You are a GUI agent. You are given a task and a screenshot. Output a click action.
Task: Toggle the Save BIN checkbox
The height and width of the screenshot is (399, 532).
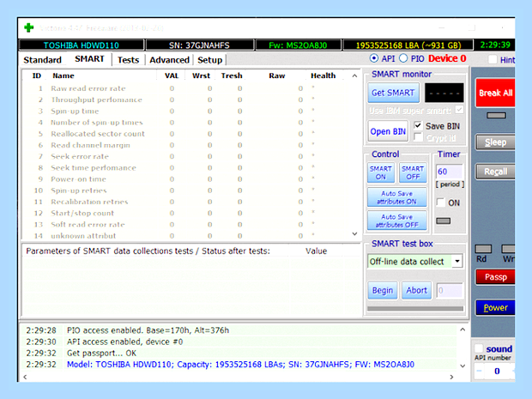(x=418, y=125)
